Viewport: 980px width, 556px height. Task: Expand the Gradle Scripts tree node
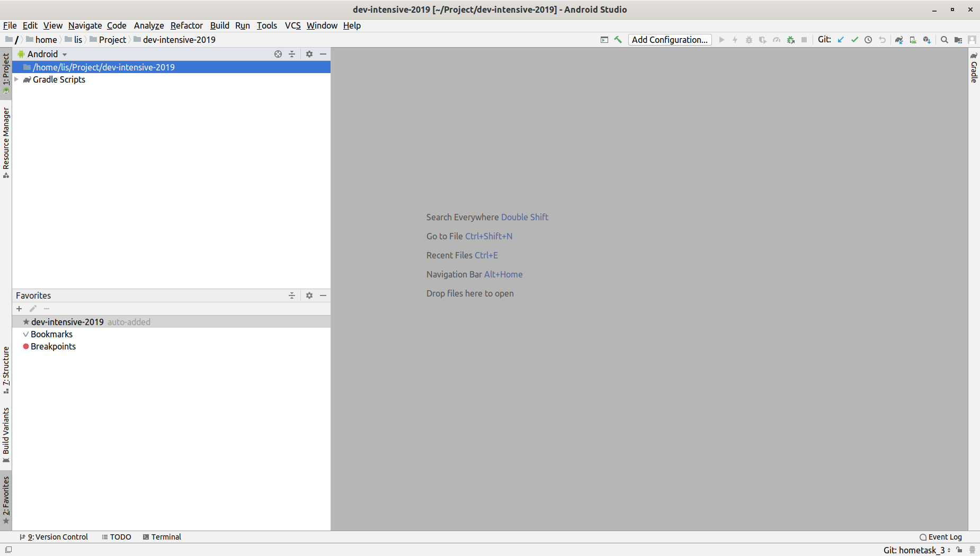(x=16, y=79)
